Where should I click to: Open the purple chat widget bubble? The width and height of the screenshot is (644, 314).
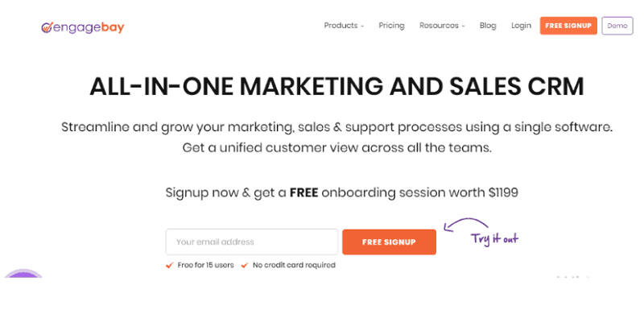point(23,273)
